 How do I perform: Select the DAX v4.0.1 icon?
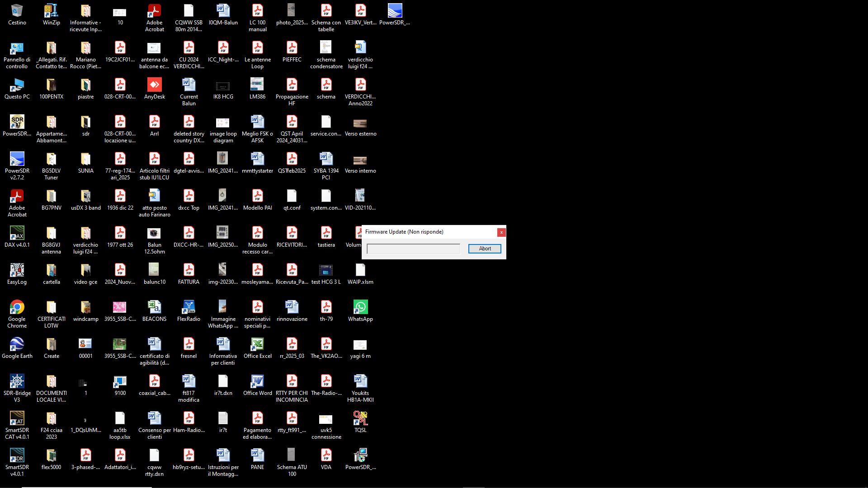17,237
